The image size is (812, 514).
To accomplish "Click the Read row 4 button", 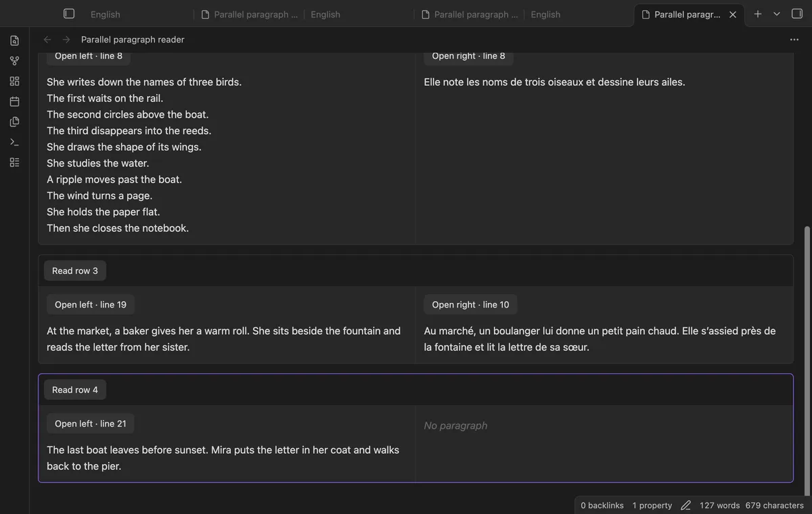I will point(75,390).
